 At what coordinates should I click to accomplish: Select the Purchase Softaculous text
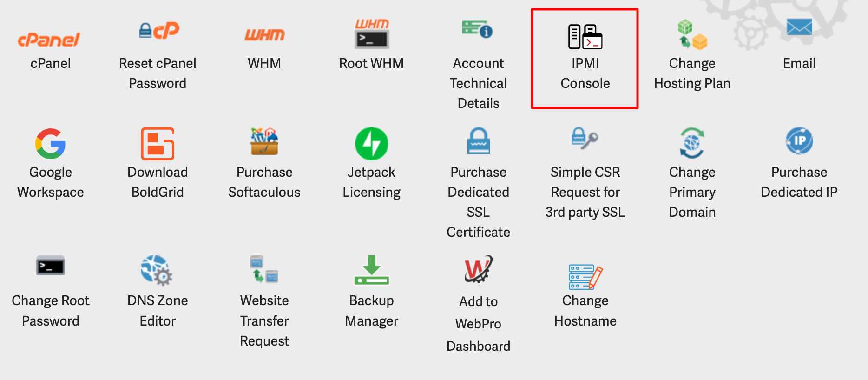tap(264, 182)
